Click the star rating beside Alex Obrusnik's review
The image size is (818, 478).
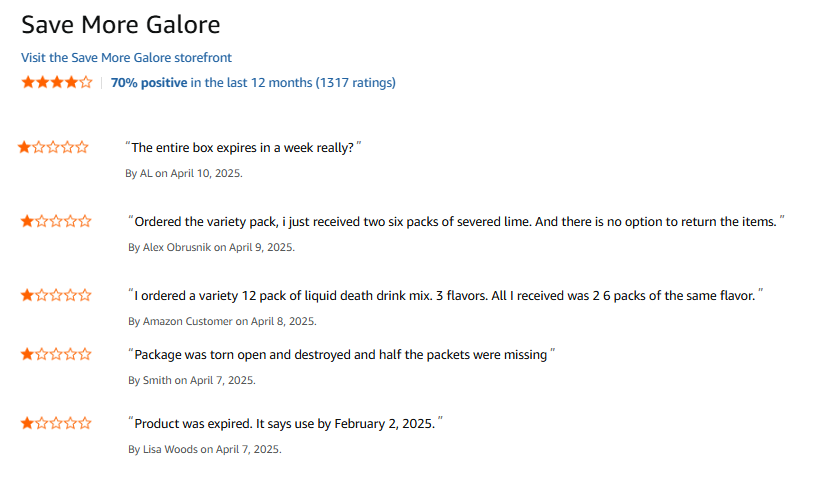tap(56, 221)
